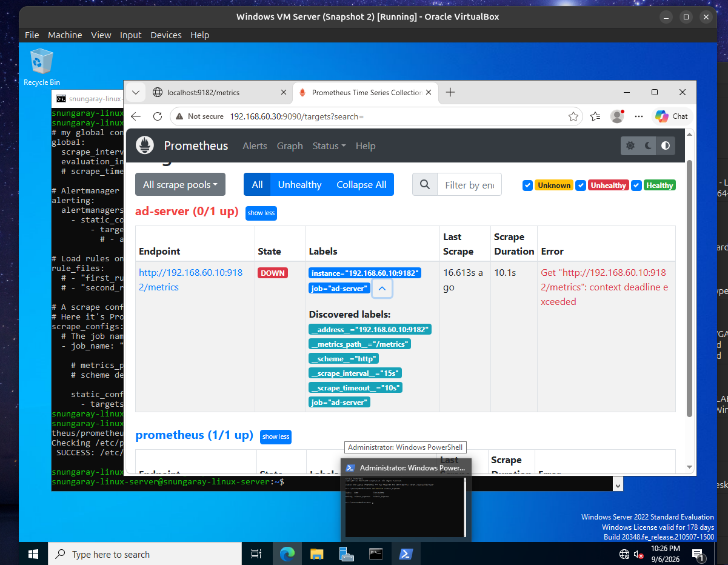Open the All scrape pools dropdown
This screenshot has height=565, width=728.
[180, 184]
